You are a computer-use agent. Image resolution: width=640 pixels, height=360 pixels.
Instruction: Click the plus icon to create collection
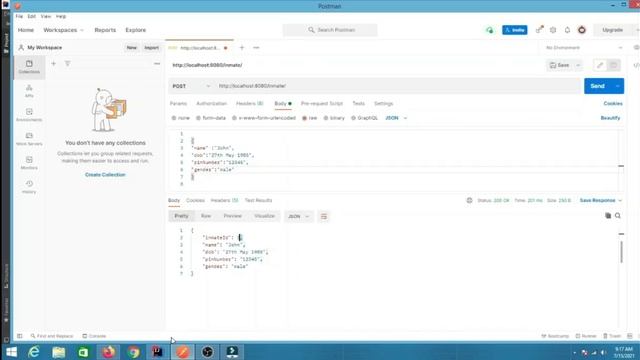click(53, 64)
